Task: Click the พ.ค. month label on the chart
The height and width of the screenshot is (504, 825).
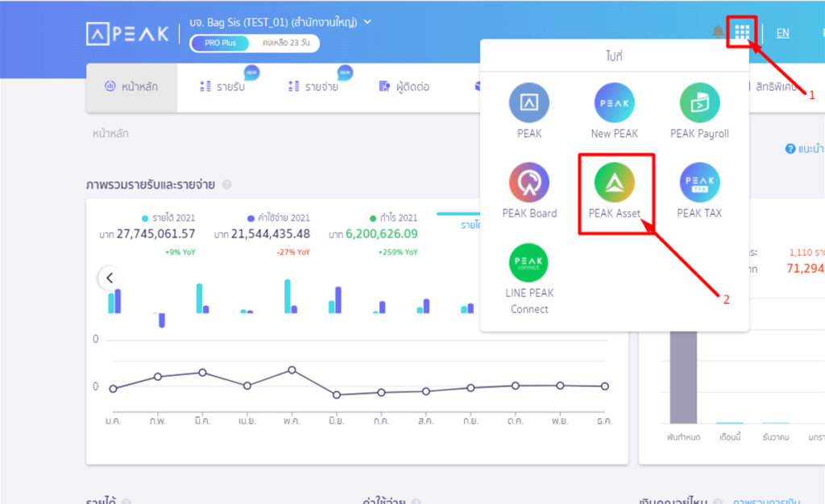Action: [x=292, y=422]
